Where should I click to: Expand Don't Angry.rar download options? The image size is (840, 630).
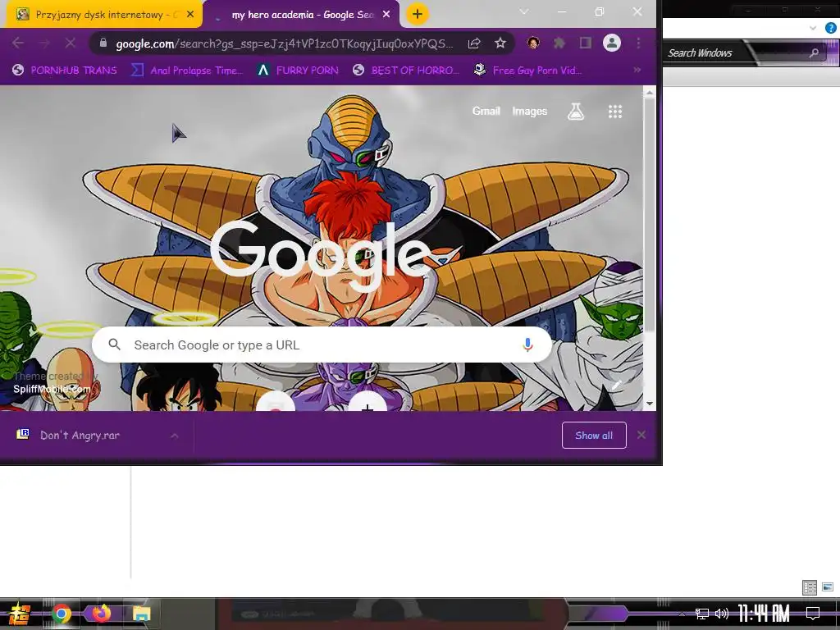point(175,436)
